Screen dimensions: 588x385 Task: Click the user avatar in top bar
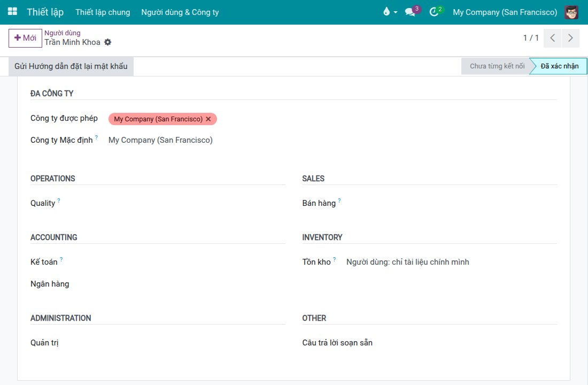(571, 12)
